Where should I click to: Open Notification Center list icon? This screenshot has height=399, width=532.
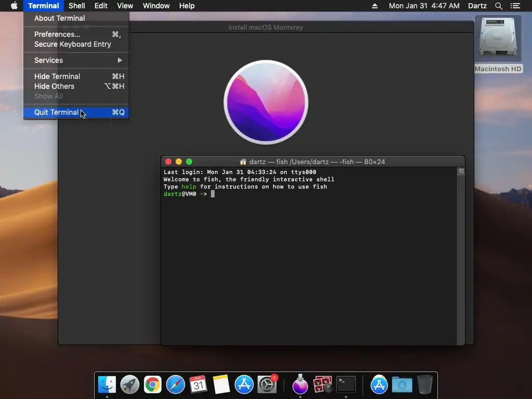(515, 6)
